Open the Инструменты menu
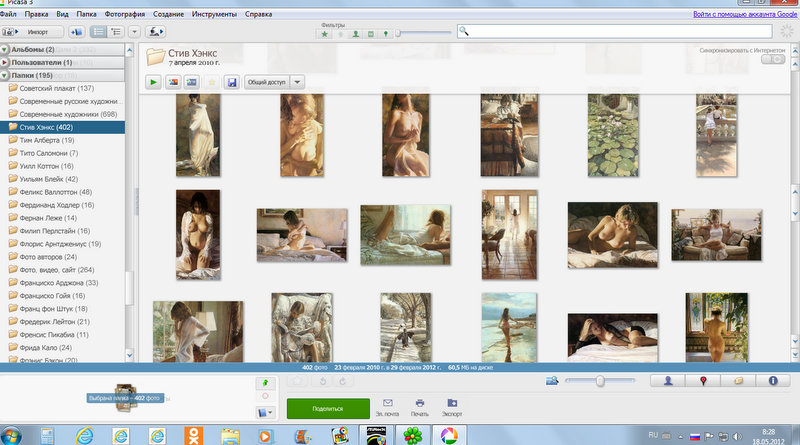Image resolution: width=800 pixels, height=445 pixels. (214, 14)
